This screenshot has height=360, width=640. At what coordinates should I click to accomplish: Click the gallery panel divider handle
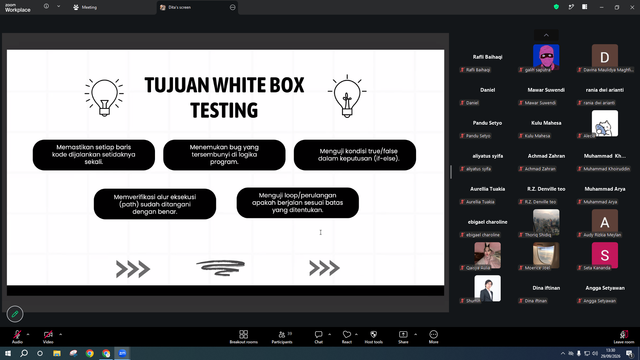451,172
